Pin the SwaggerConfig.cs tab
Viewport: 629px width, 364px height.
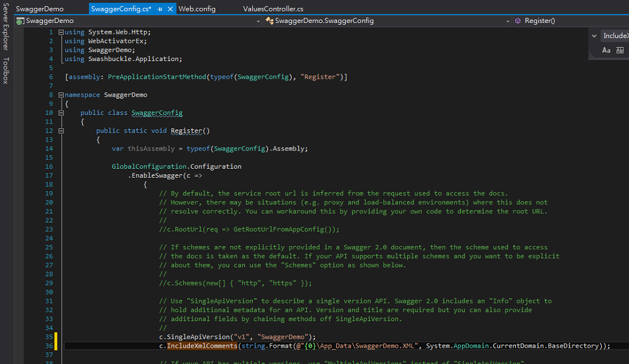pos(160,9)
